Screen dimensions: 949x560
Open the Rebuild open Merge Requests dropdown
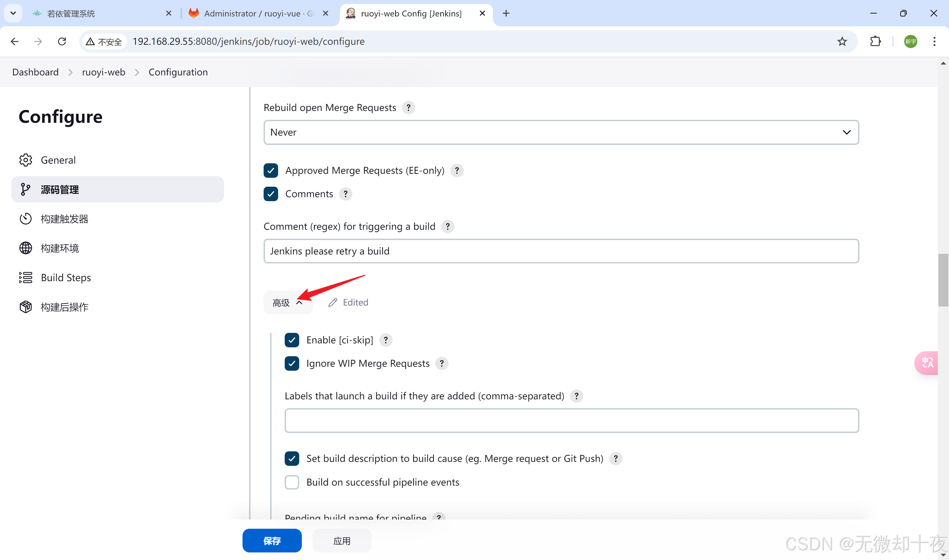[x=561, y=132]
